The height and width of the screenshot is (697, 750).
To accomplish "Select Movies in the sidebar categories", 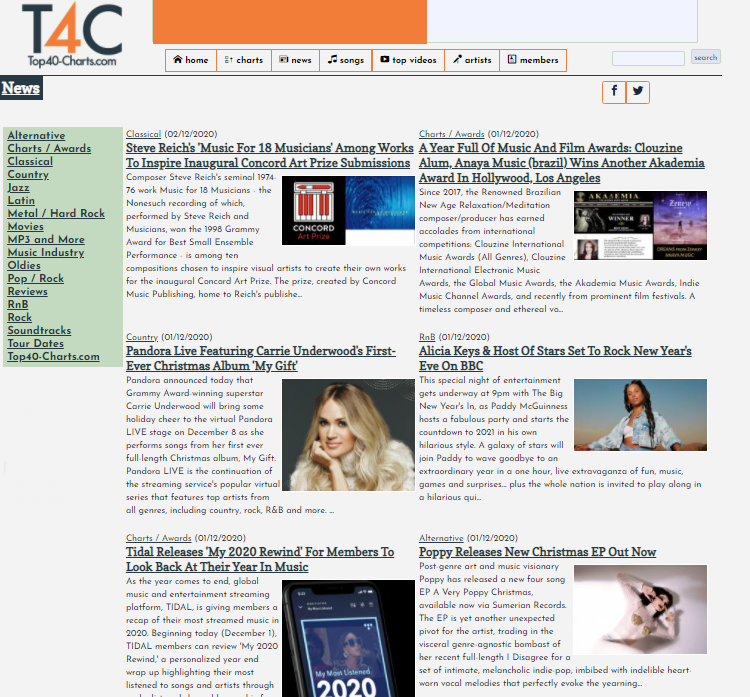I will [25, 226].
